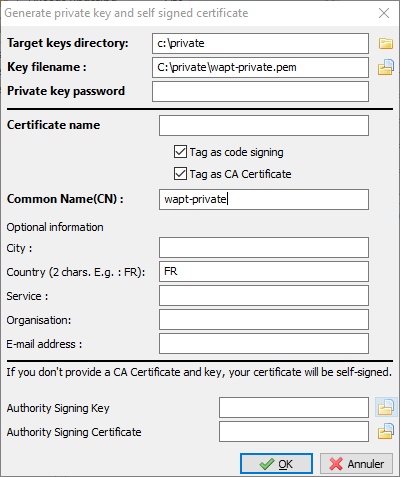Cancel with the Annuler button
This screenshot has height=477, width=400.
click(x=356, y=463)
